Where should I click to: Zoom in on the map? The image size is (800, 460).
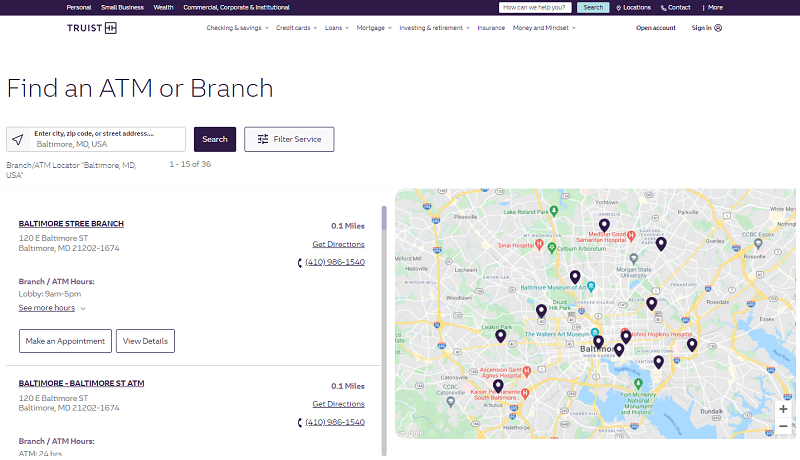(783, 409)
